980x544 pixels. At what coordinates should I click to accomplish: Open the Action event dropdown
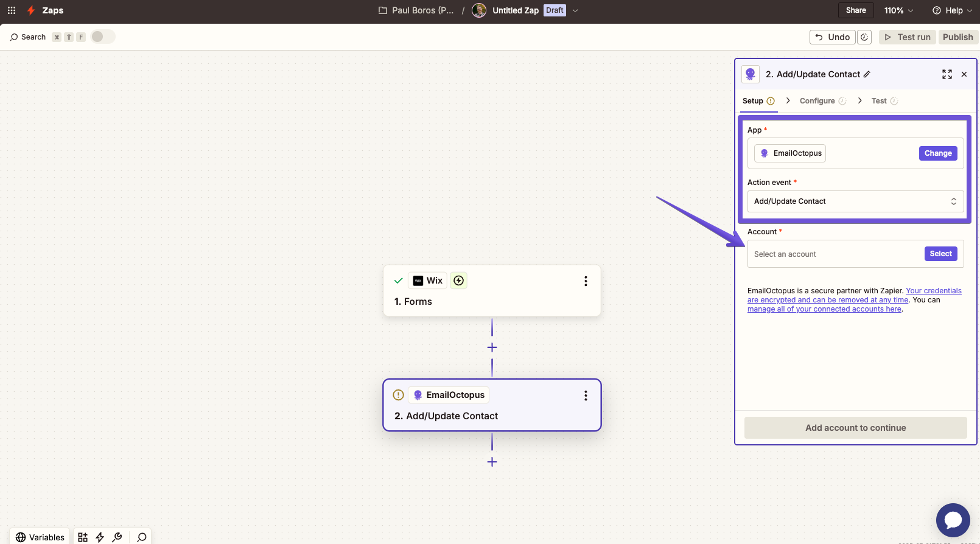coord(856,201)
